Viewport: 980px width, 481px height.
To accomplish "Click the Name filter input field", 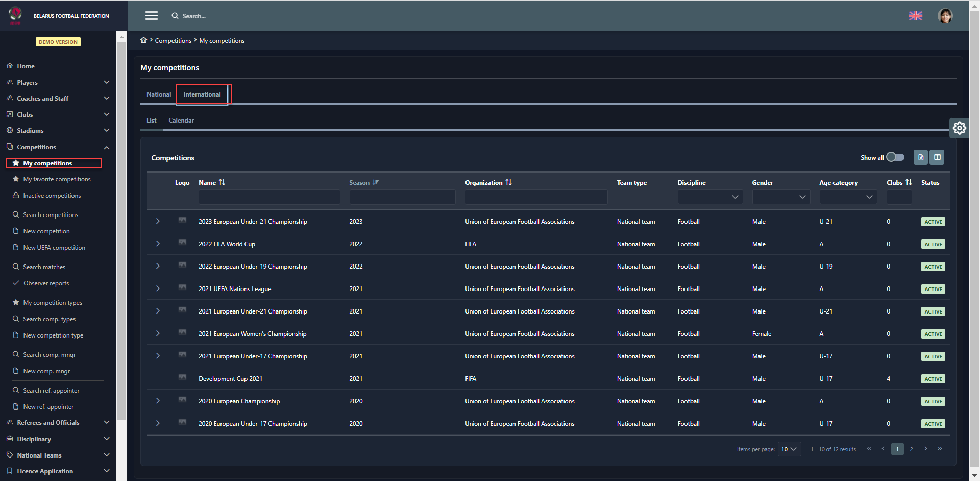I will point(269,197).
